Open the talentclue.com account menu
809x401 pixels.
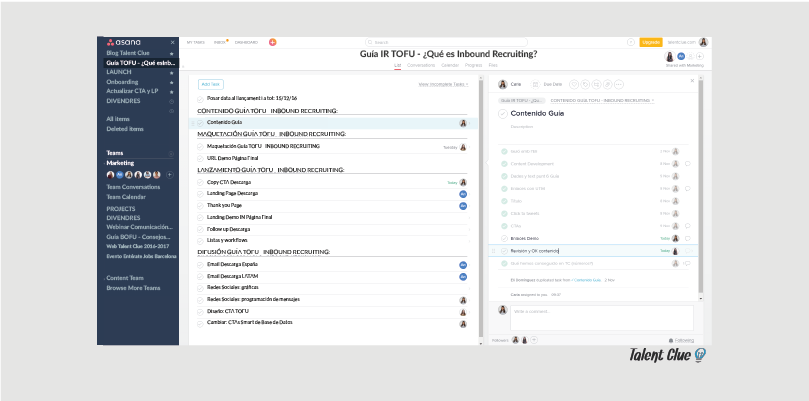pyautogui.click(x=689, y=42)
